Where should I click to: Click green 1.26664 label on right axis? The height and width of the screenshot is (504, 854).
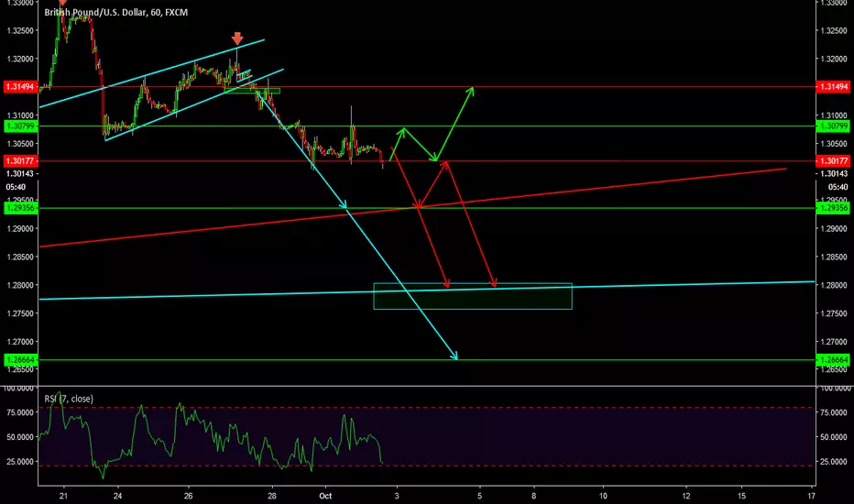pyautogui.click(x=833, y=359)
